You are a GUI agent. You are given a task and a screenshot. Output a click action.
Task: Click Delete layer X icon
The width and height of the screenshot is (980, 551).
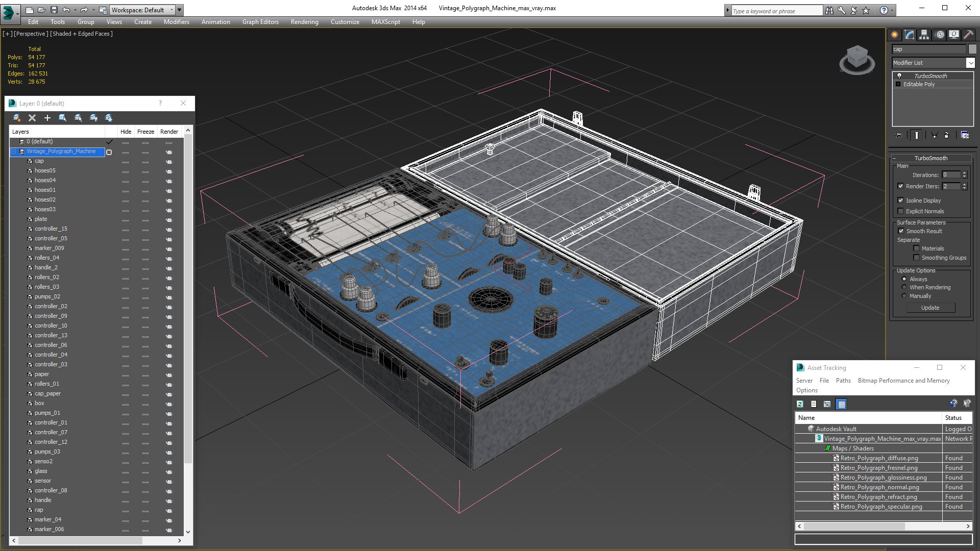pyautogui.click(x=32, y=118)
